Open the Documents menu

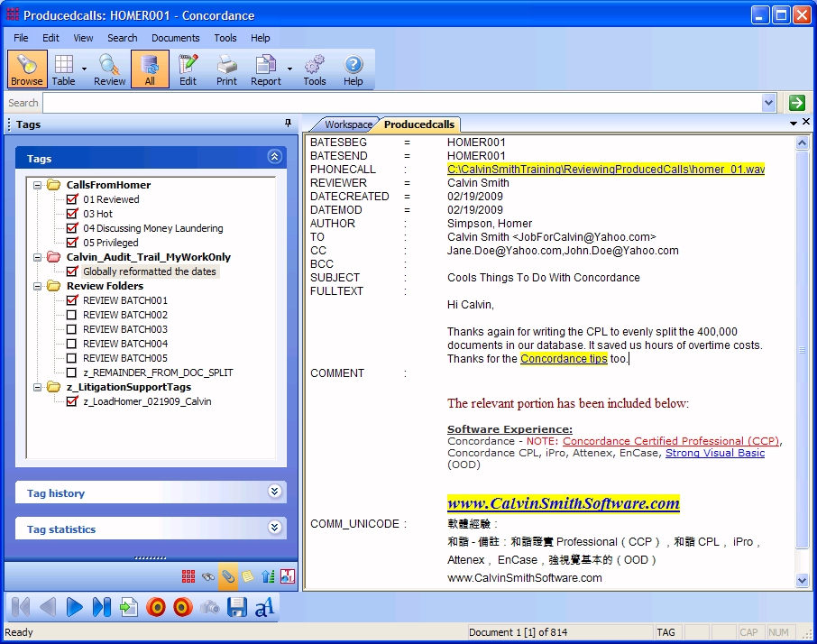point(175,38)
